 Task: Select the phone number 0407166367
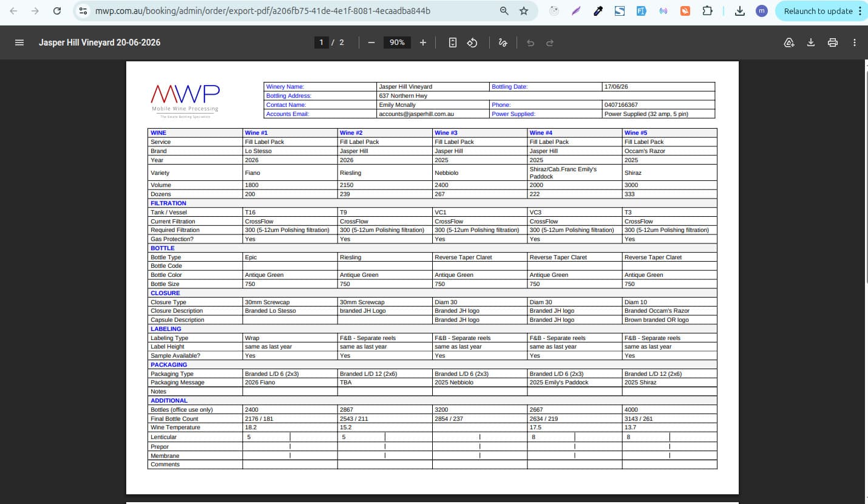pos(621,105)
